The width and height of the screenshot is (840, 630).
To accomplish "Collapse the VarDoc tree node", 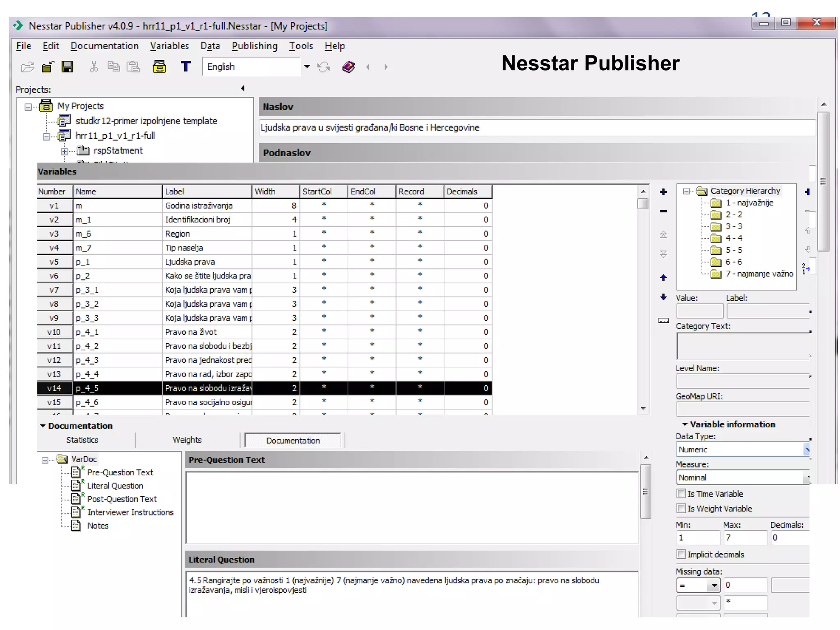I will coord(45,460).
